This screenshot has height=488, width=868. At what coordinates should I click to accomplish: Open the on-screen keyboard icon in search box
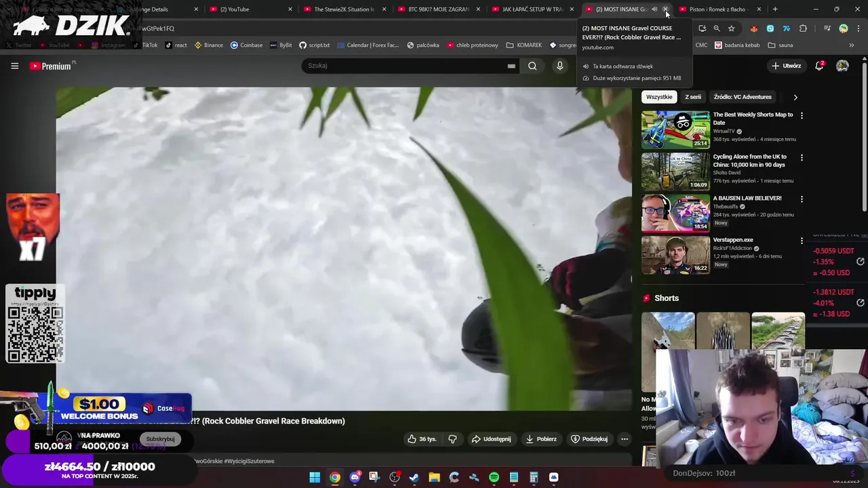pos(511,66)
